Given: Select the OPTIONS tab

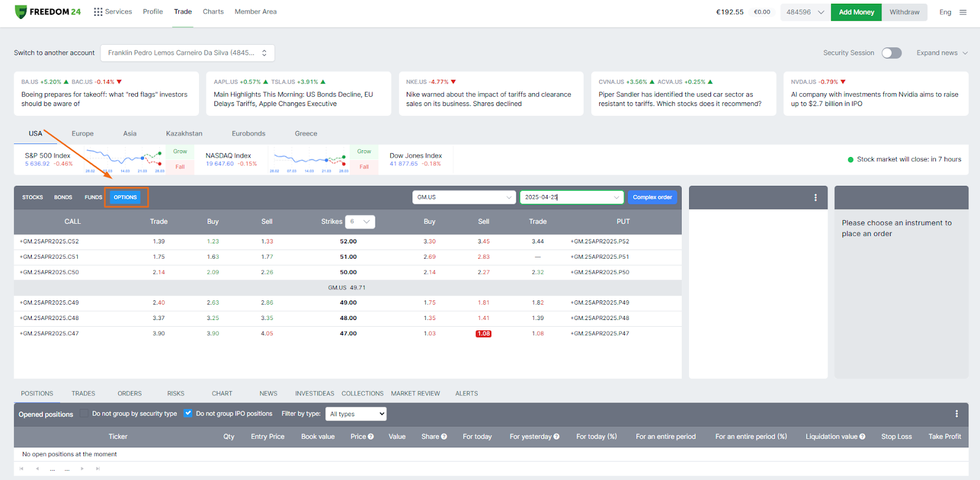Looking at the screenshot, I should (125, 197).
